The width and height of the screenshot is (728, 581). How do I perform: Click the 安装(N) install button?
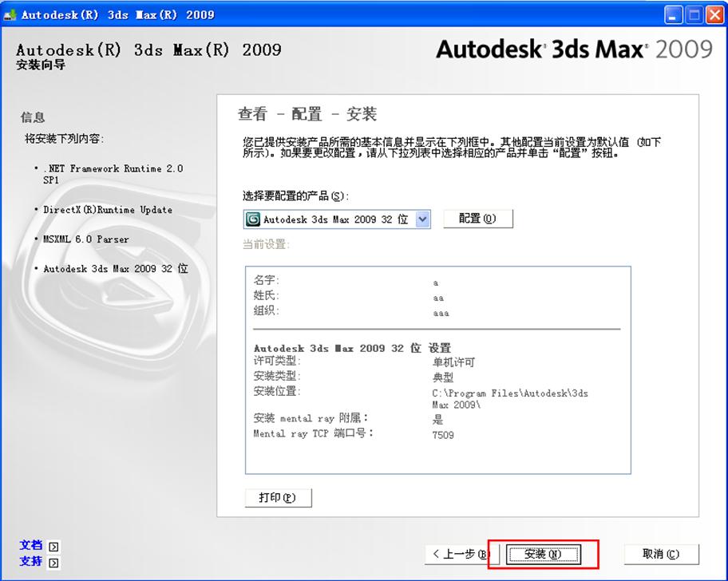click(543, 554)
